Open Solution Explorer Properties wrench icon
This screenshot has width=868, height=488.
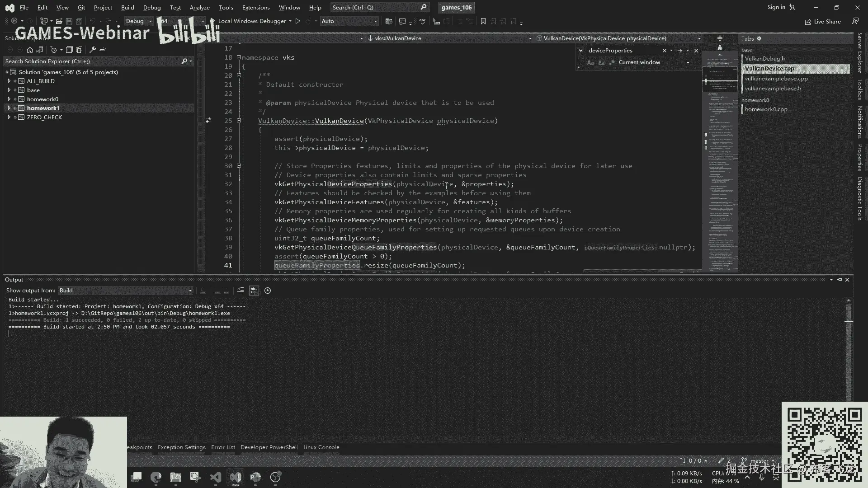[x=93, y=50]
